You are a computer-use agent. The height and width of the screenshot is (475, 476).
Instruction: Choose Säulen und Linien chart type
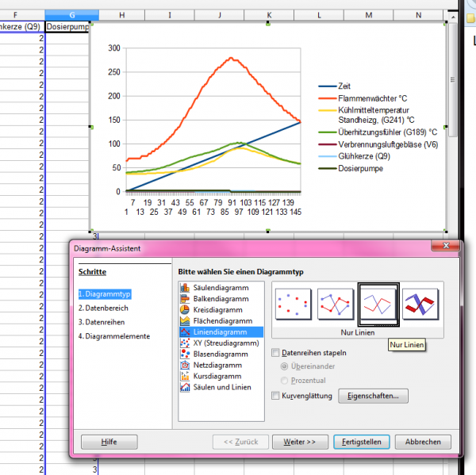pos(221,387)
